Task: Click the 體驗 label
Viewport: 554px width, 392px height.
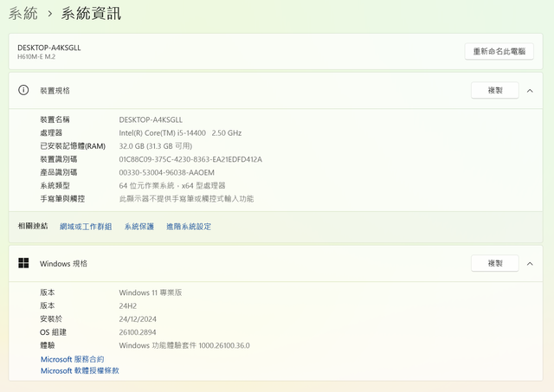Action: (48, 345)
